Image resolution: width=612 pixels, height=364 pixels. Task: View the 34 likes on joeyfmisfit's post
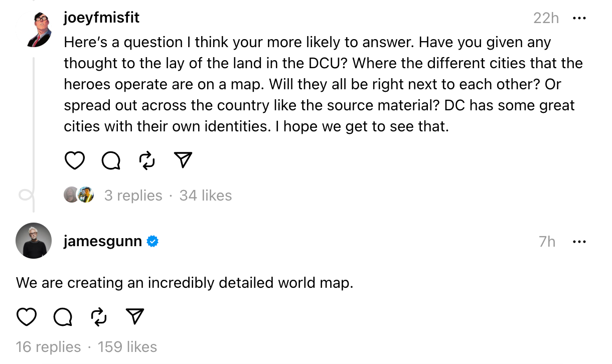pyautogui.click(x=205, y=195)
